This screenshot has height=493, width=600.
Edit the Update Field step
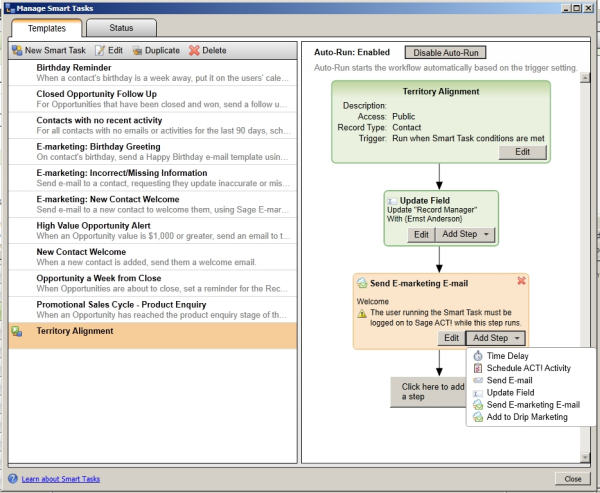[x=421, y=234]
